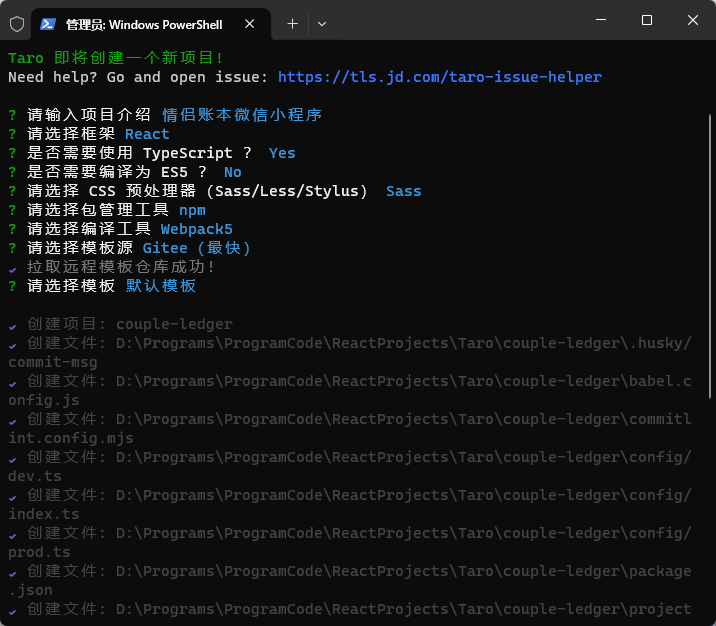Click the checkmark before 创建项目
Viewport: 716px width, 626px height.
pyautogui.click(x=12, y=326)
